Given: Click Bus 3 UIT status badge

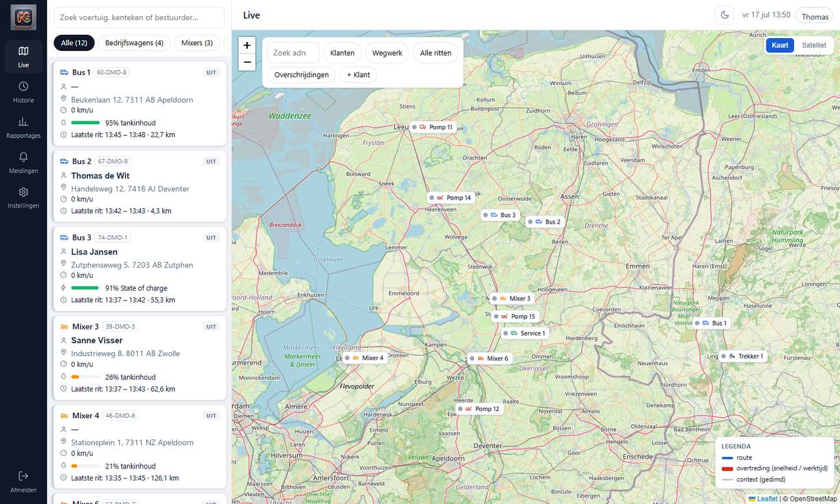Looking at the screenshot, I should coord(211,238).
